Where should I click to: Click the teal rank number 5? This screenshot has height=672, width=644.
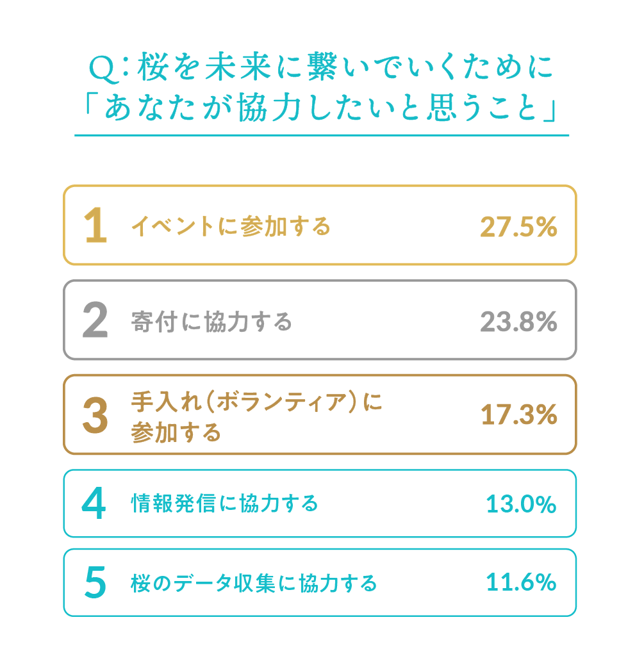point(95,583)
